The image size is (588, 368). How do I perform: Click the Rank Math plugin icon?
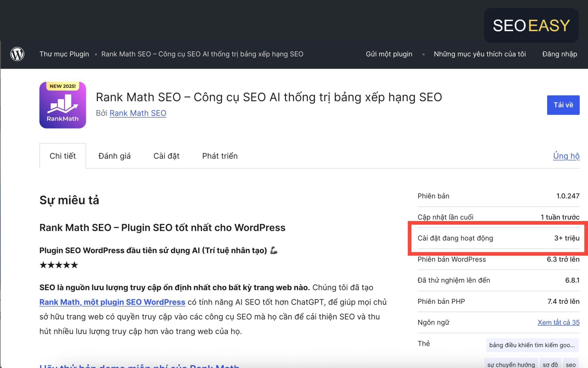tap(63, 105)
